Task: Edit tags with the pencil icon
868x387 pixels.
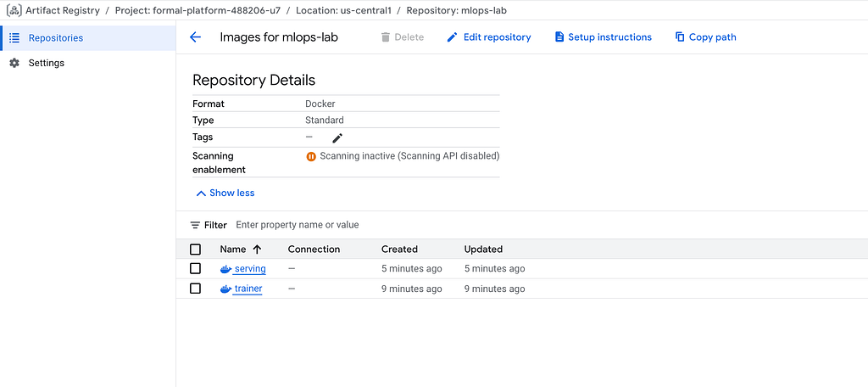Action: click(x=337, y=137)
